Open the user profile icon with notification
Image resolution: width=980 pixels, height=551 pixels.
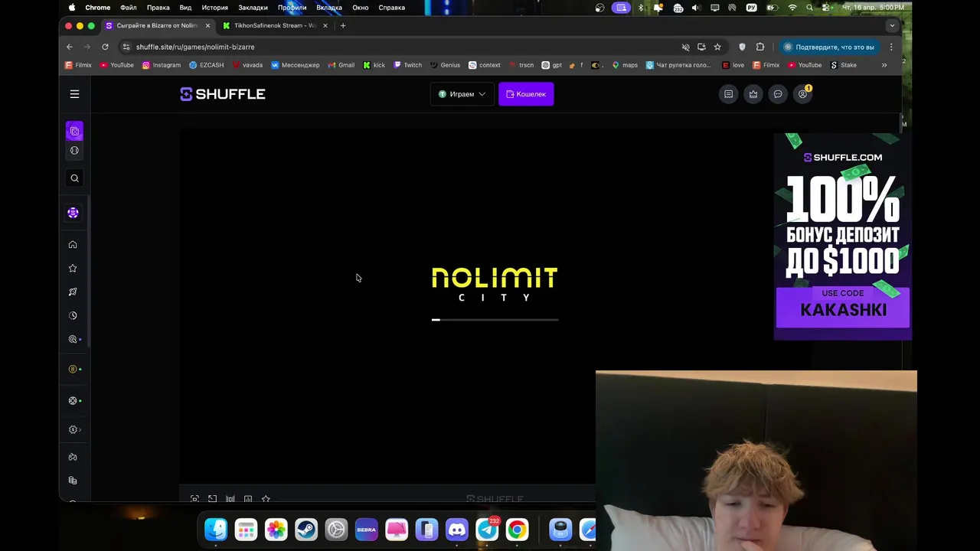(x=803, y=94)
